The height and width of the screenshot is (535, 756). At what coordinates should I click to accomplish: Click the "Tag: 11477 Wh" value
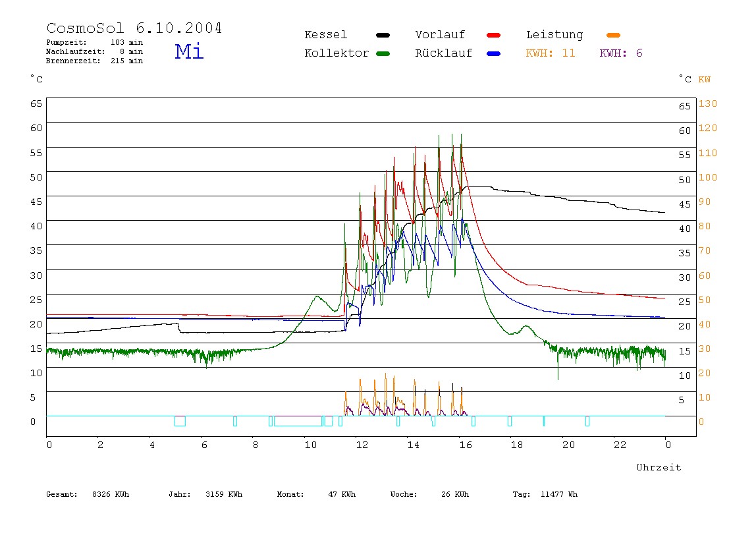coord(545,494)
